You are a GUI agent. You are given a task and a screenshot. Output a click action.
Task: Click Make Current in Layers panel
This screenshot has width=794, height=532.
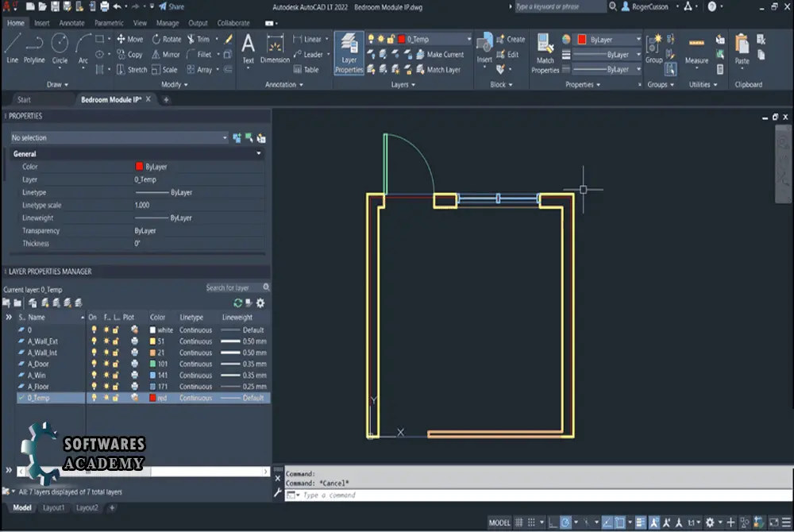pos(440,54)
